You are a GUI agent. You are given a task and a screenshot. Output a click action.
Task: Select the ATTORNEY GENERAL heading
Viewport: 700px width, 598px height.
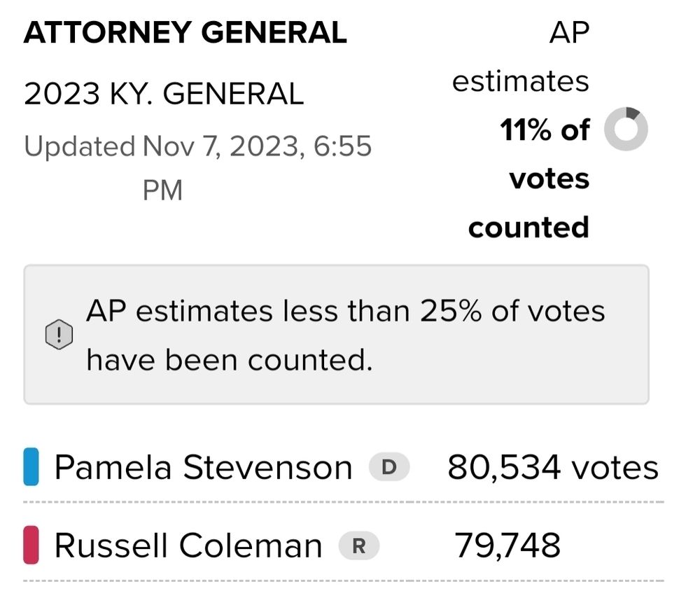pyautogui.click(x=185, y=33)
